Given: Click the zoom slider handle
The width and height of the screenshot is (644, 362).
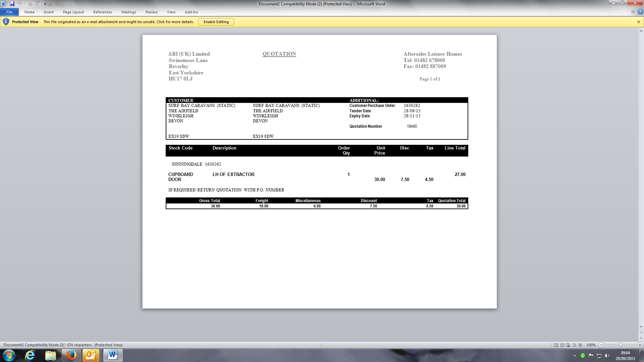Looking at the screenshot, I should tap(621, 345).
